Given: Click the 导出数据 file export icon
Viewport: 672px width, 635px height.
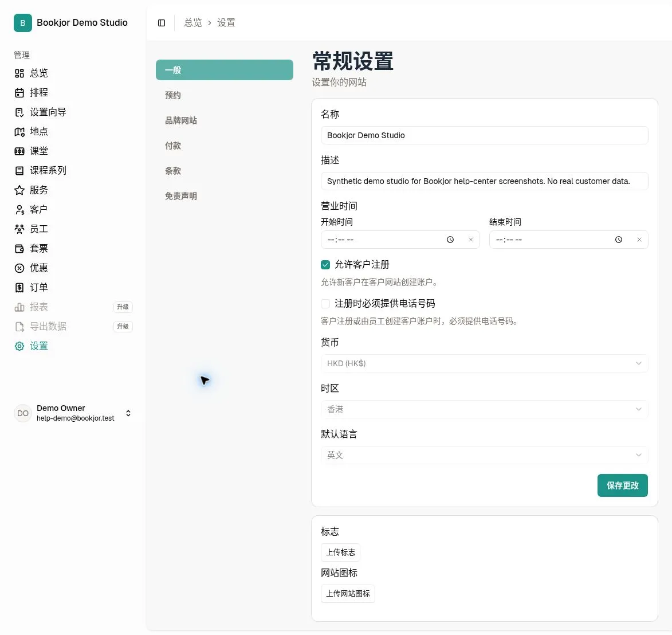Looking at the screenshot, I should tap(19, 327).
